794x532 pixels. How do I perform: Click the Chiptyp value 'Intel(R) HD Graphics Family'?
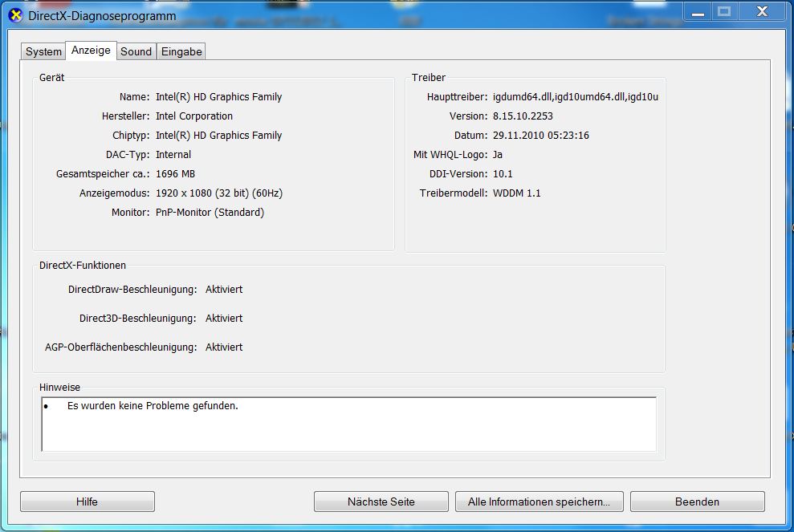tap(218, 135)
